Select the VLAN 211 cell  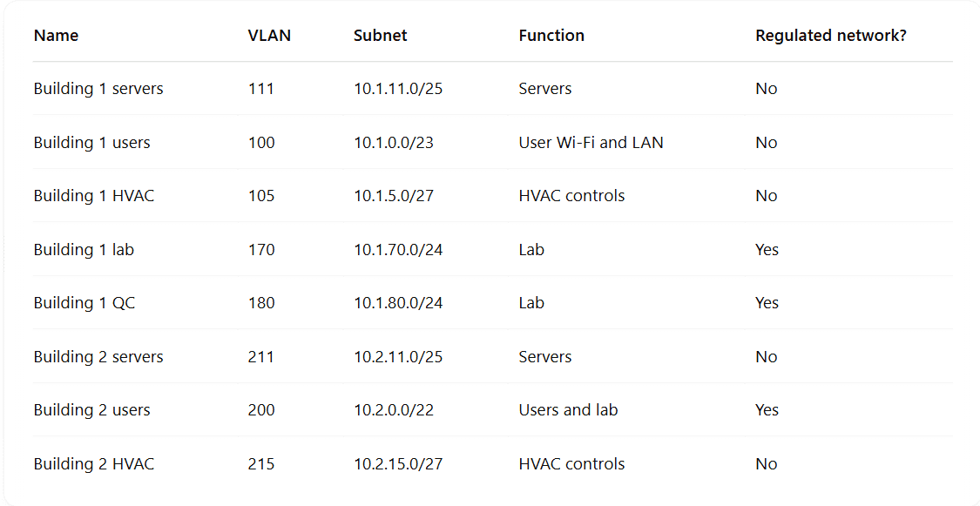[x=261, y=357]
